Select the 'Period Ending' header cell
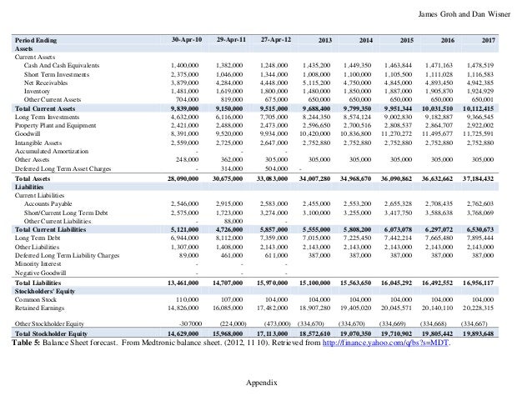The height and width of the screenshot is (411, 532). pos(36,40)
